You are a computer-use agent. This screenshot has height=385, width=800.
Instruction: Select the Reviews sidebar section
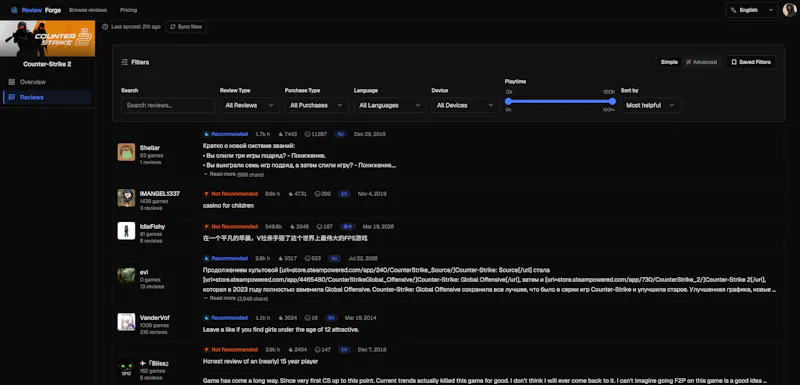(47, 97)
